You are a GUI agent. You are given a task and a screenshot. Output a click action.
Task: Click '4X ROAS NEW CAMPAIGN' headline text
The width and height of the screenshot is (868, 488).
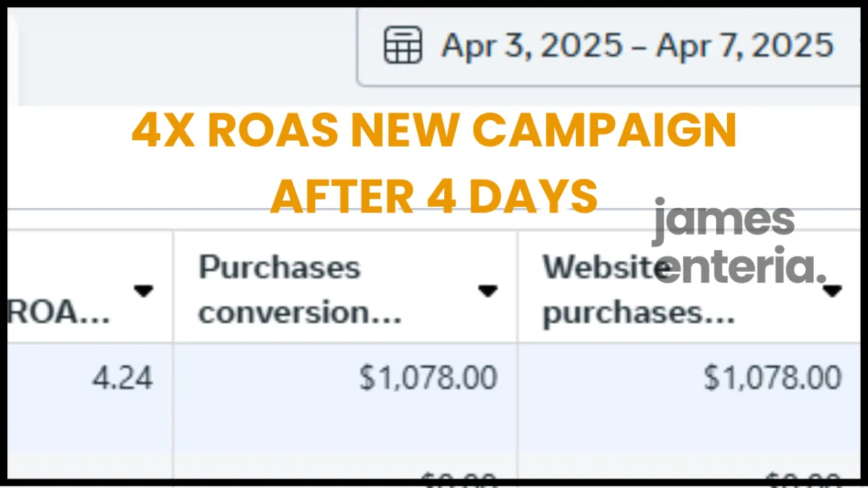434,132
